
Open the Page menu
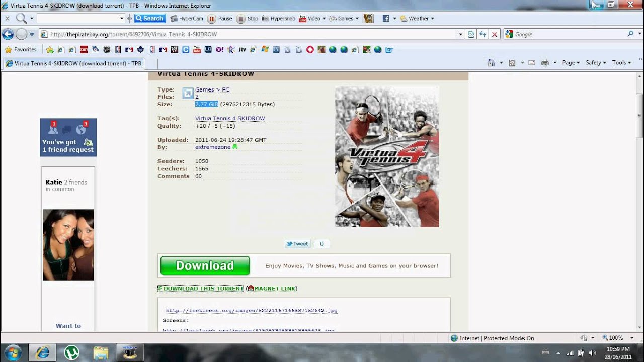(x=571, y=63)
